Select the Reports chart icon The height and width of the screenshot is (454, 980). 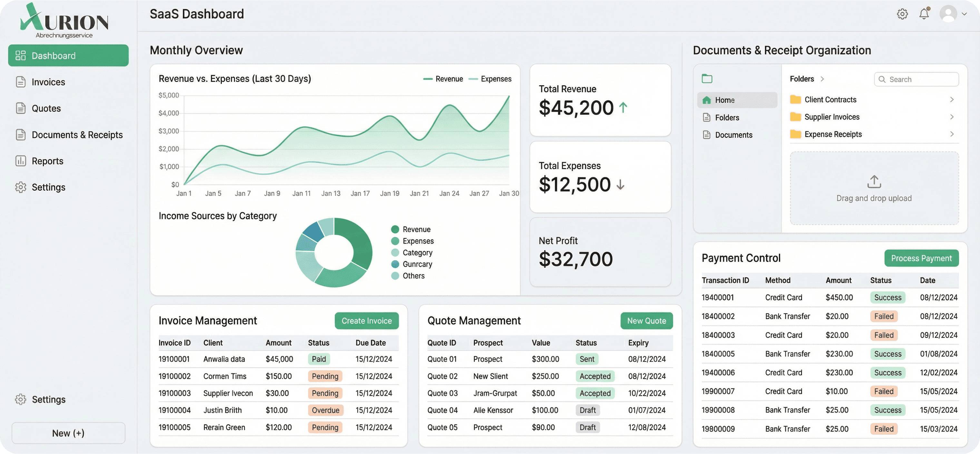[21, 161]
